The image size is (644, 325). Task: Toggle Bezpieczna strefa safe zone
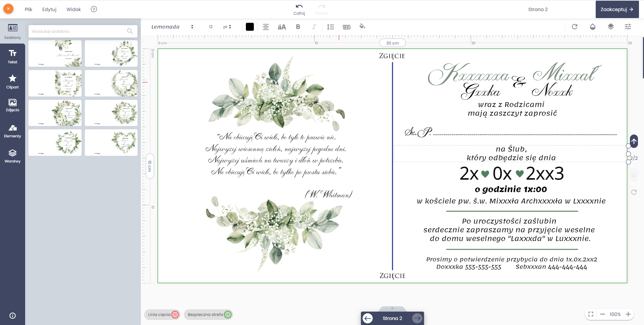tap(208, 315)
